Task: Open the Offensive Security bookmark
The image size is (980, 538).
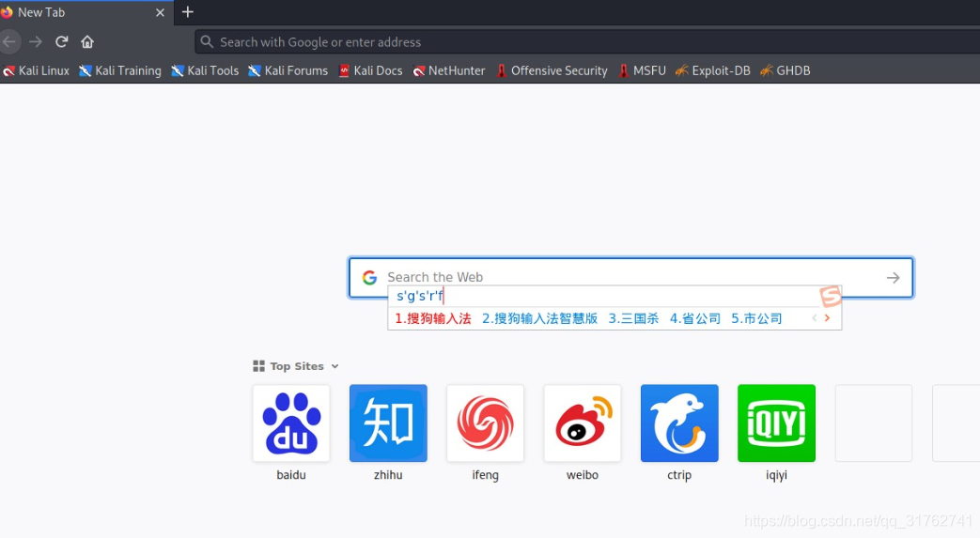Action: [x=552, y=70]
